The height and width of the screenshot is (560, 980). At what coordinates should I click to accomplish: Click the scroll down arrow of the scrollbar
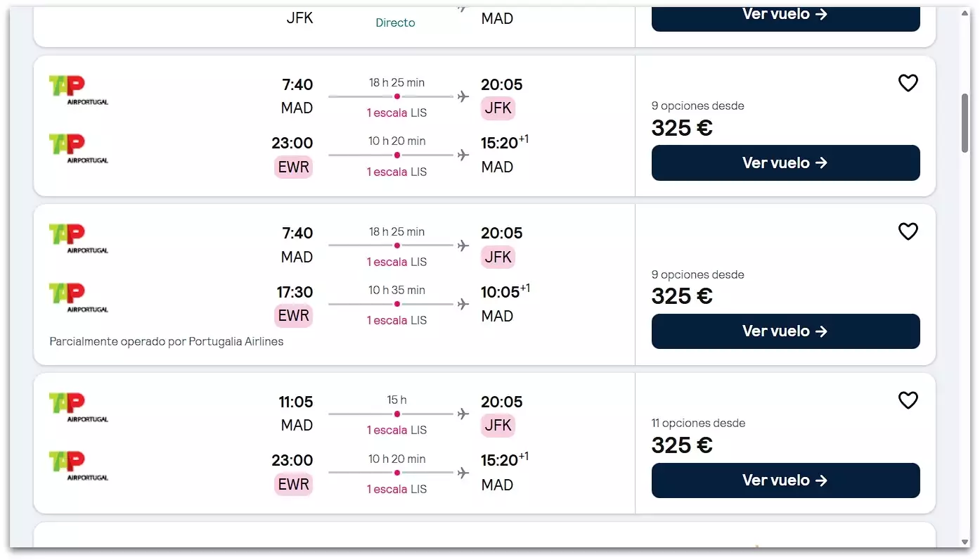point(965,542)
